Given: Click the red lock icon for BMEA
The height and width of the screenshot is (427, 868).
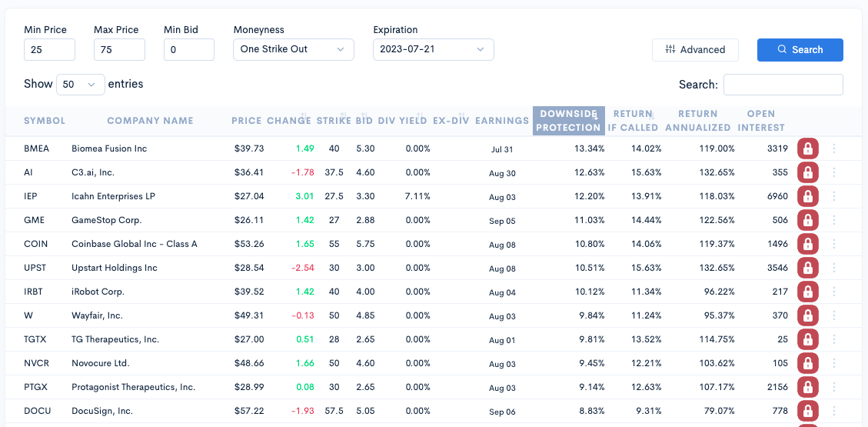Looking at the screenshot, I should pos(808,149).
